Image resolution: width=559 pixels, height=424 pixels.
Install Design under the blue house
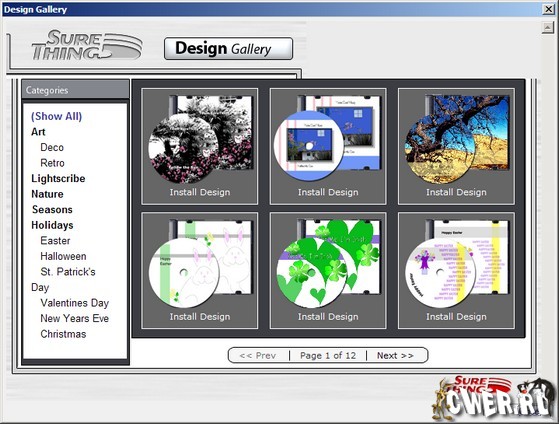click(x=328, y=192)
